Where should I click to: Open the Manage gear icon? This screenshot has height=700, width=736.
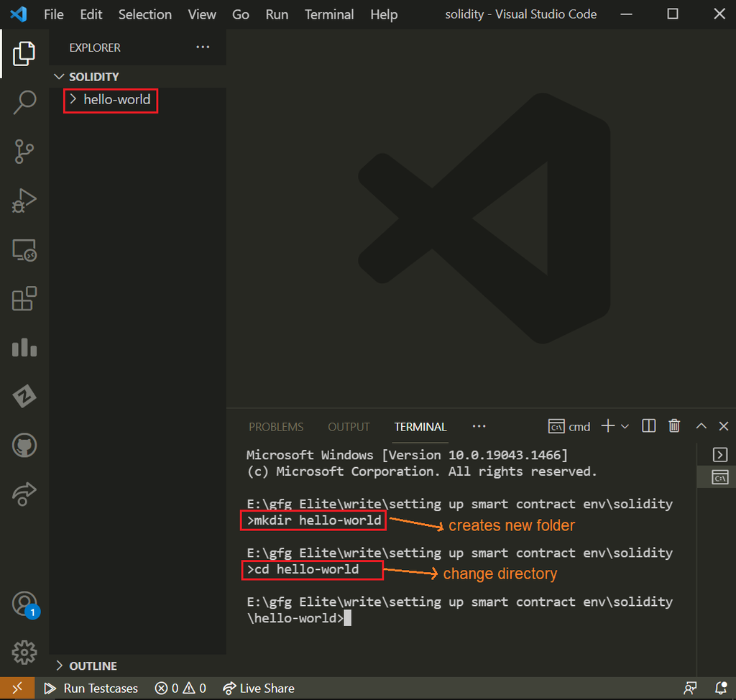24,652
